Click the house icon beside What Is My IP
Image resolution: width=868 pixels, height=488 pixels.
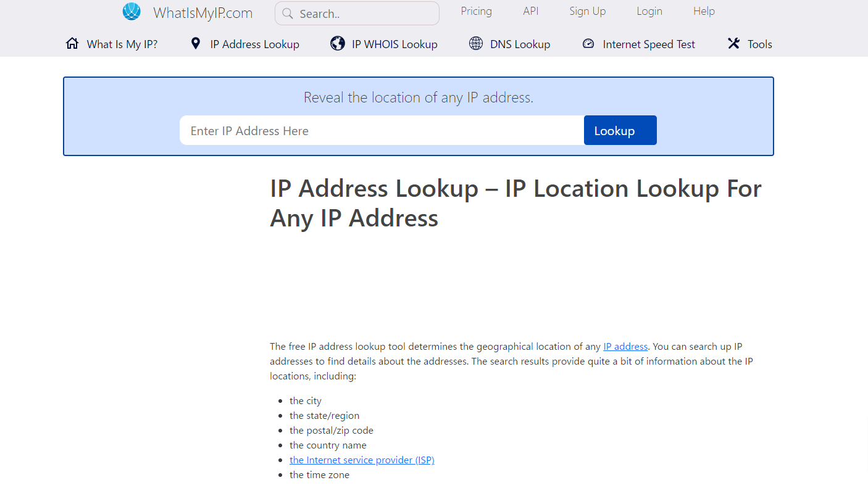(x=72, y=44)
